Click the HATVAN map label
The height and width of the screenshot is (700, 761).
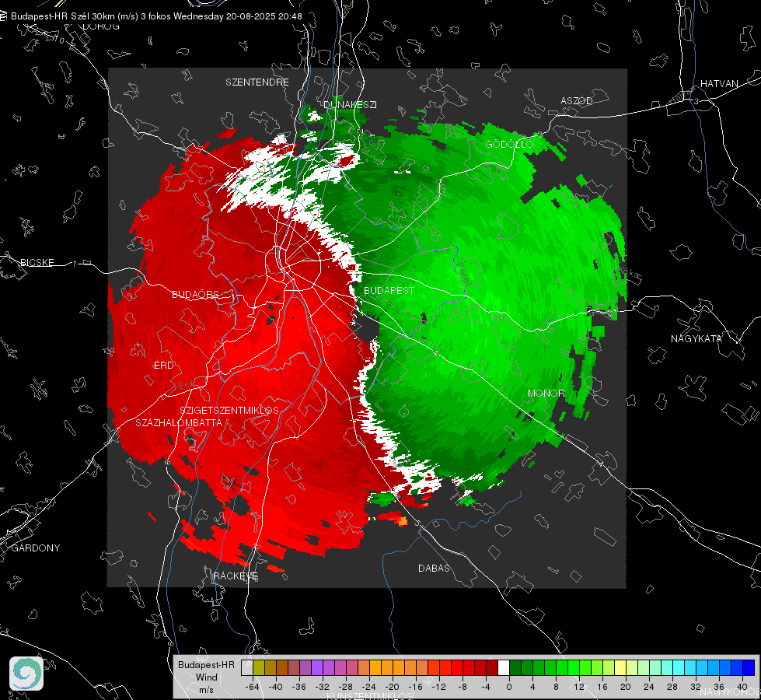[719, 84]
